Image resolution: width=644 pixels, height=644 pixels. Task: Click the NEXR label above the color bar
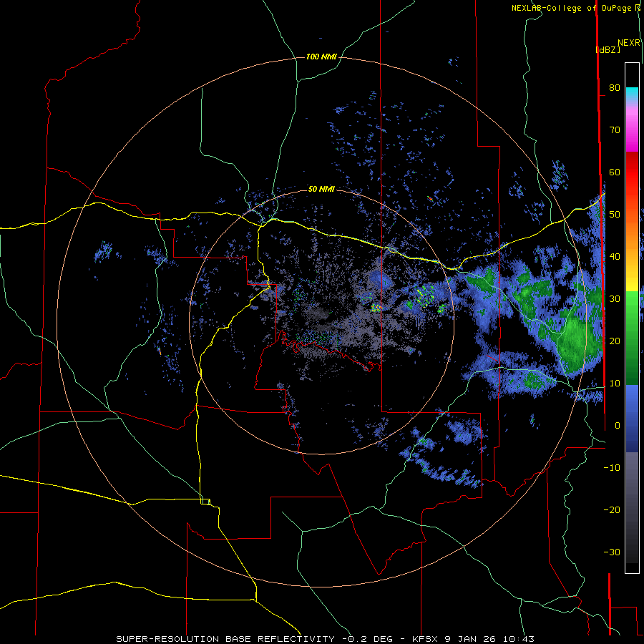pyautogui.click(x=629, y=43)
